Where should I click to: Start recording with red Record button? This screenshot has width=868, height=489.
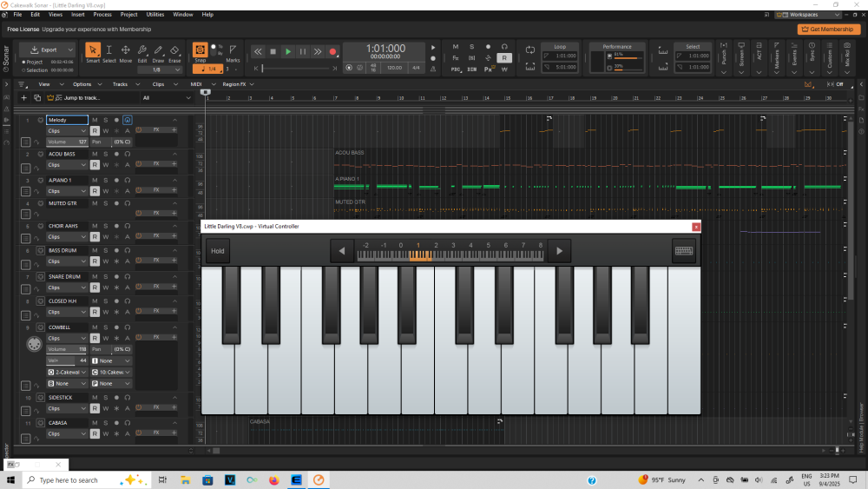point(332,51)
